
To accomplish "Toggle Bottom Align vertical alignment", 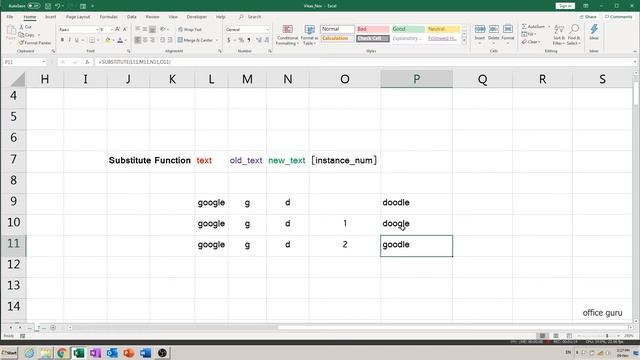I will point(152,29).
